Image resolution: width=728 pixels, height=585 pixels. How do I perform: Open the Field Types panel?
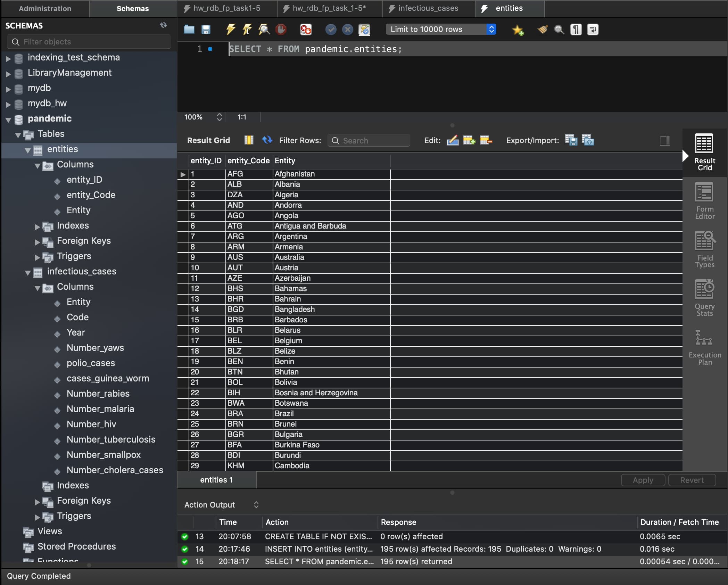(704, 249)
